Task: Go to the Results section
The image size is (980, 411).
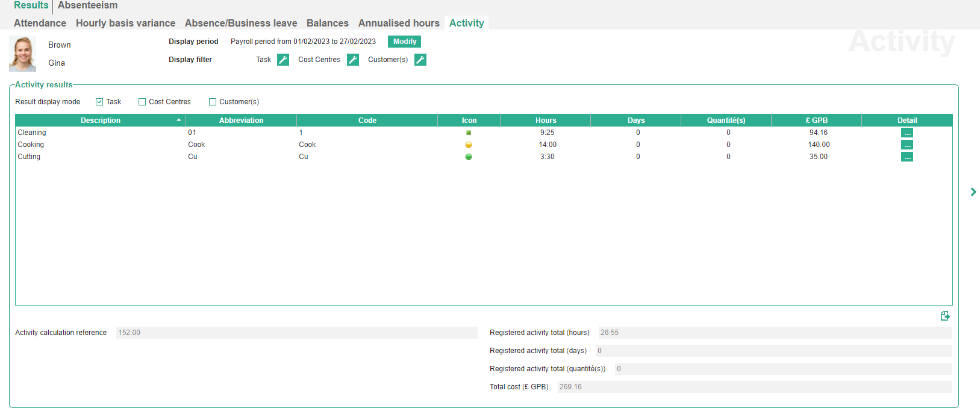Action: point(31,5)
